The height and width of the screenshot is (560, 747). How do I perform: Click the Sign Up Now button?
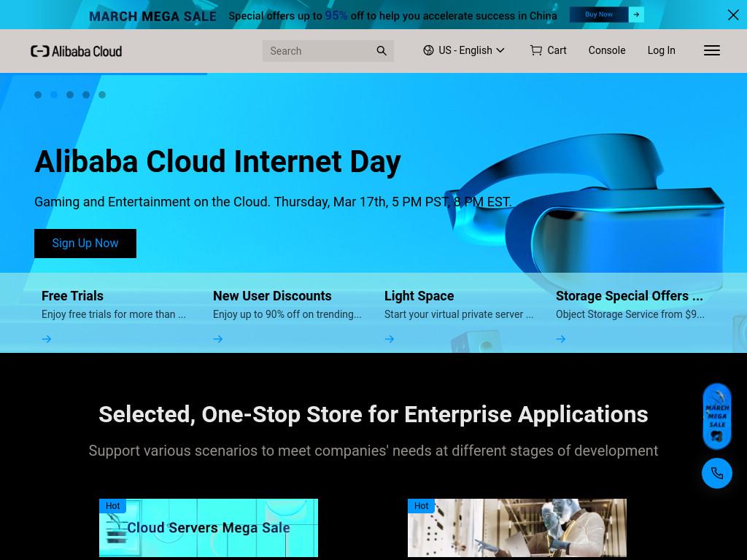point(85,244)
